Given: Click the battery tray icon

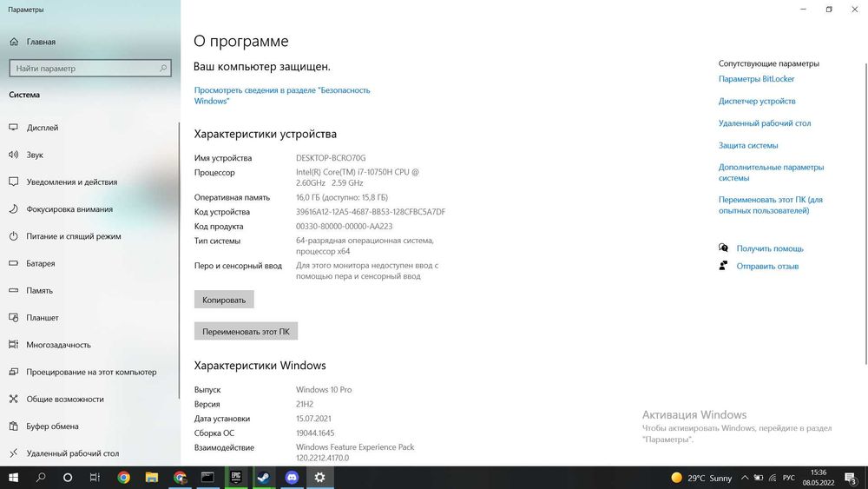Looking at the screenshot, I should pyautogui.click(x=759, y=478).
